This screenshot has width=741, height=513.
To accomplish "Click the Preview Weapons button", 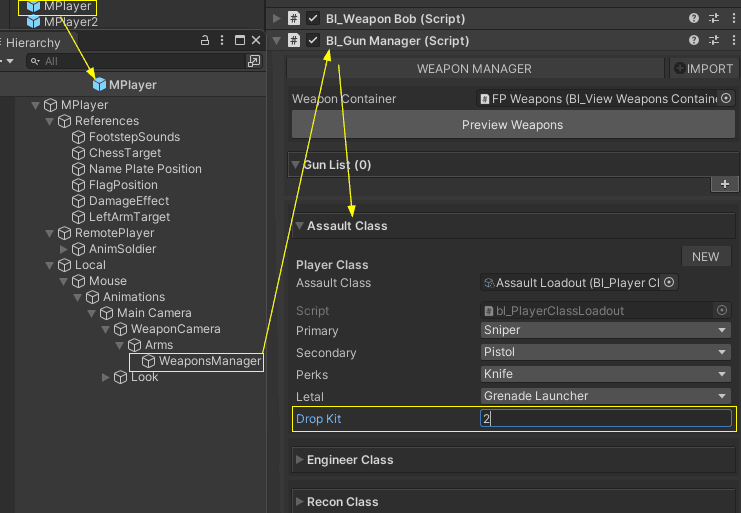I will click(x=512, y=125).
